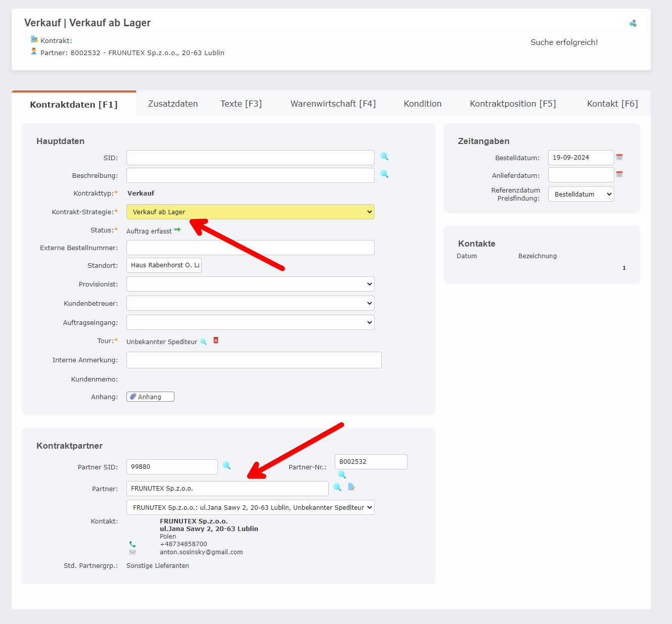
Task: Open the Provisionist dropdown
Action: tap(250, 284)
